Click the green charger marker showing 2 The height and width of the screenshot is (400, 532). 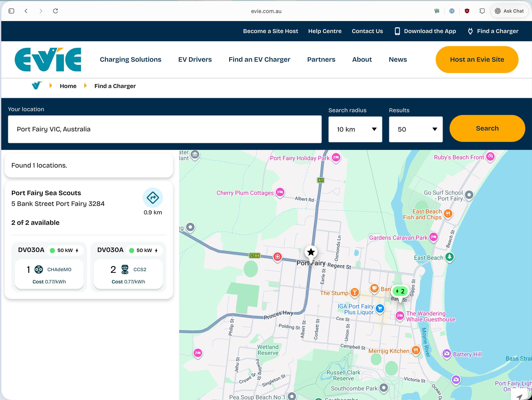click(x=400, y=291)
